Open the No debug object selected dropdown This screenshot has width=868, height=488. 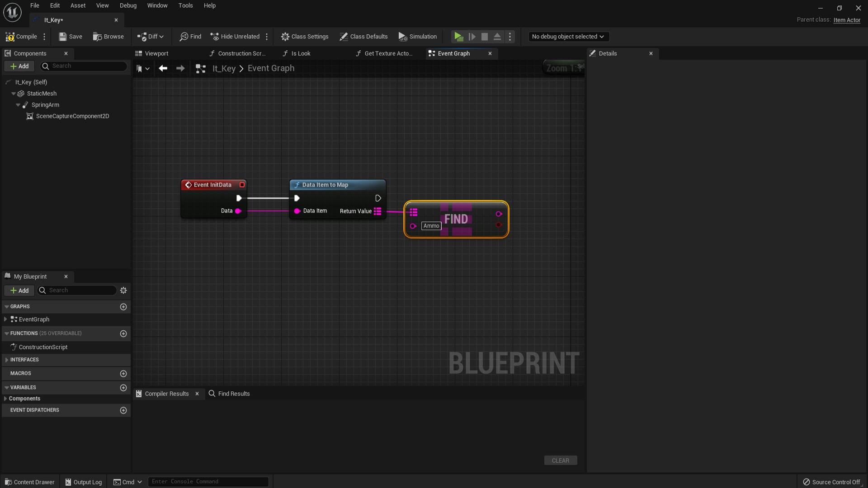[568, 37]
